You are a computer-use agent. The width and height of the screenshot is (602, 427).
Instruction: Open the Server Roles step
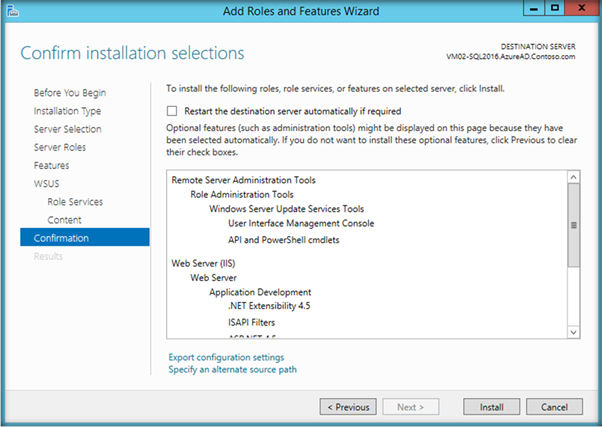[x=60, y=147]
